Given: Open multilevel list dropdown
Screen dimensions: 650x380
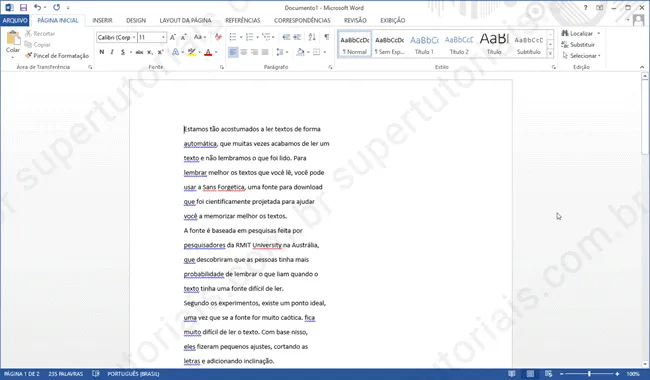Looking at the screenshot, I should [x=273, y=37].
